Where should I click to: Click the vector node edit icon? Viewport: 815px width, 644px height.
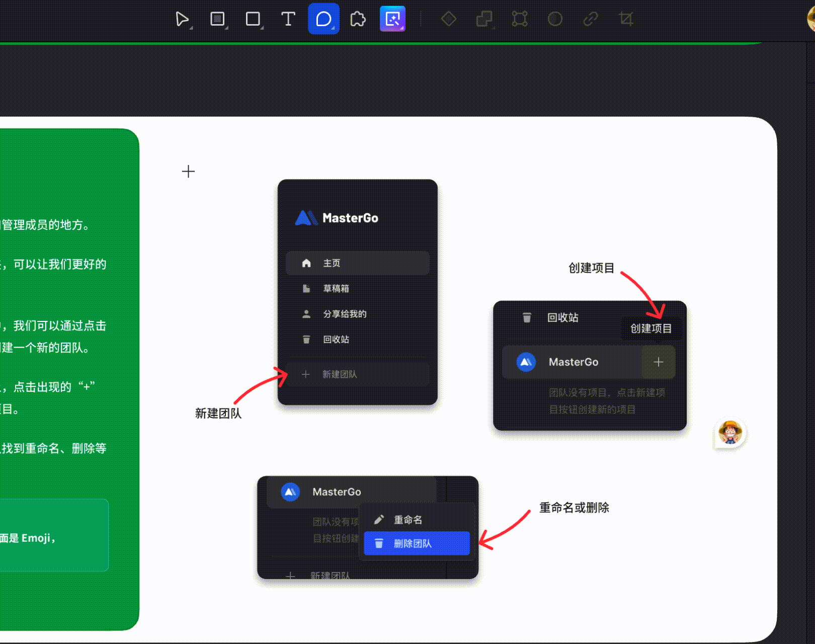click(x=520, y=19)
